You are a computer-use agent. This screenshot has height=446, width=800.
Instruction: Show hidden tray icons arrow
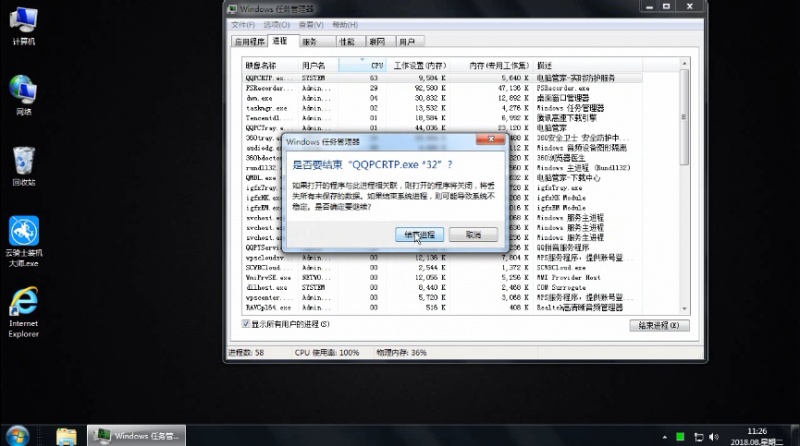[664, 437]
